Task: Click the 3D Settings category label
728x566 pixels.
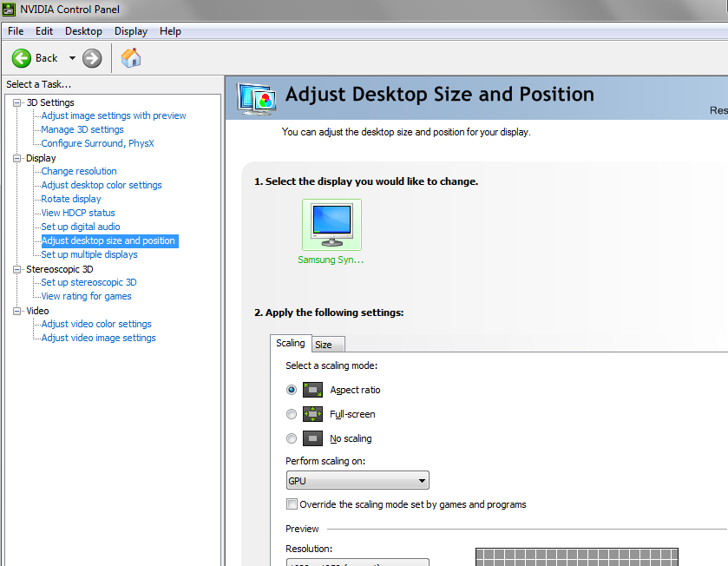Action: pos(50,102)
